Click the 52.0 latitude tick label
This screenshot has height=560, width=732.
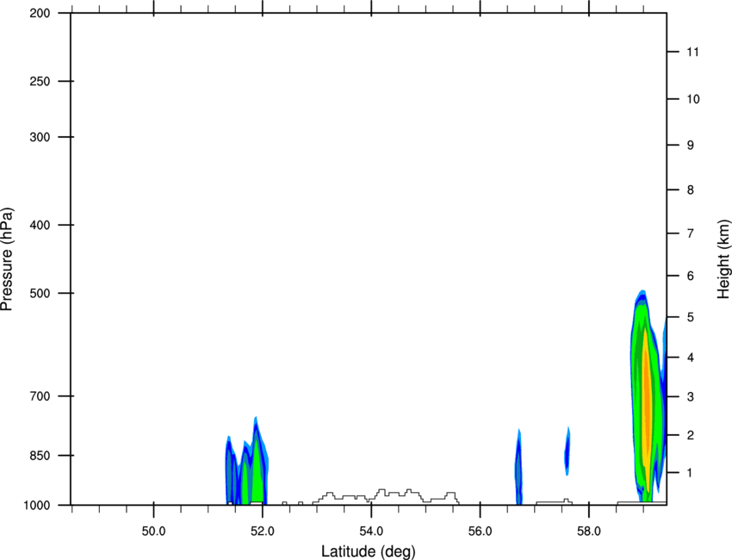263,532
